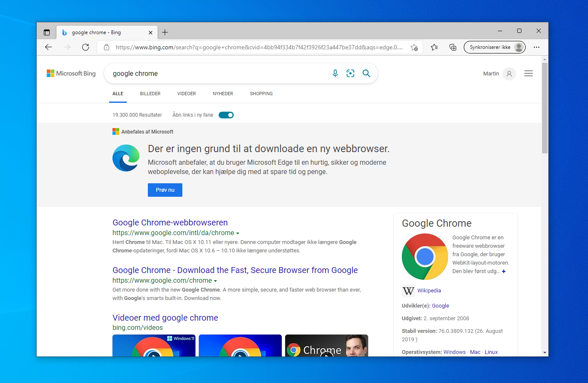Viewport: 588px width, 383px height.
Task: Open the Collections panel in Edge
Action: coord(453,48)
